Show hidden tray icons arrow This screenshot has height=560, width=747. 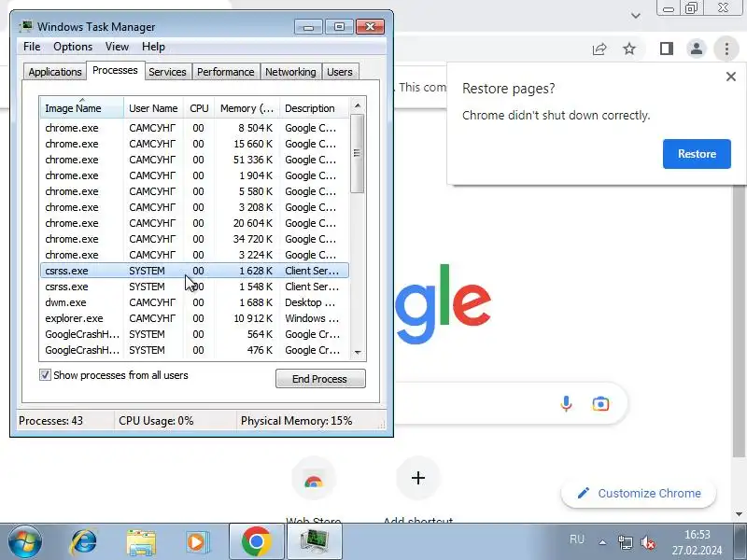pos(602,542)
